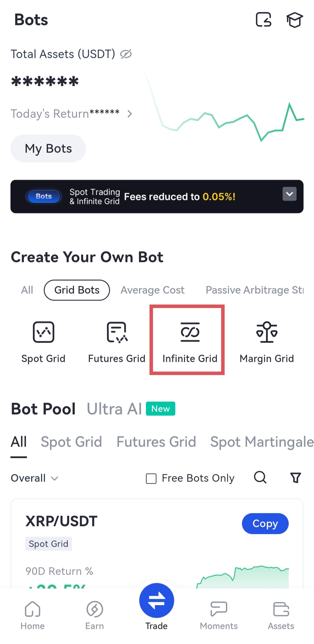Switch to the Ultra AI tab
This screenshot has width=314, height=644.
pos(114,409)
